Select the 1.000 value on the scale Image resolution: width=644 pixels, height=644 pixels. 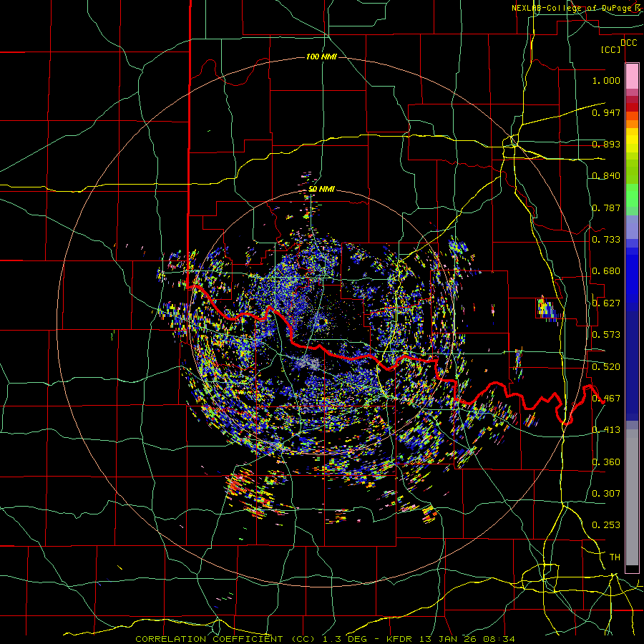click(606, 80)
